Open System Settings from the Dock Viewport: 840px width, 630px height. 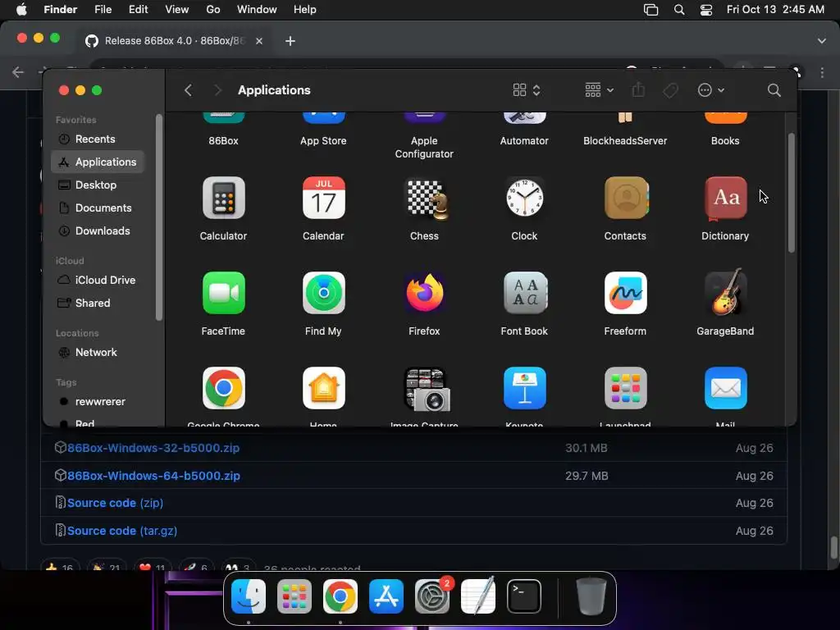[432, 596]
